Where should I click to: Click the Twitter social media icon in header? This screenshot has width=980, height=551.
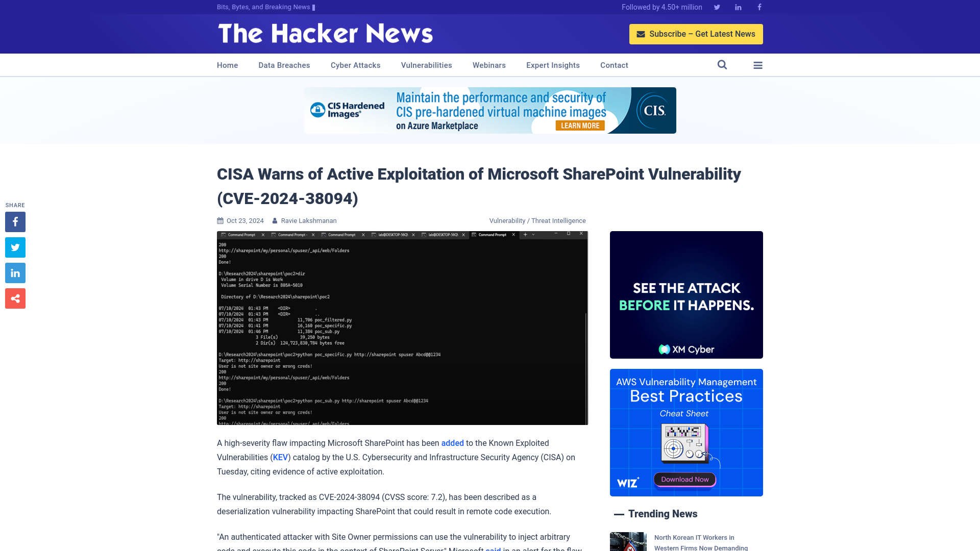[x=717, y=7]
